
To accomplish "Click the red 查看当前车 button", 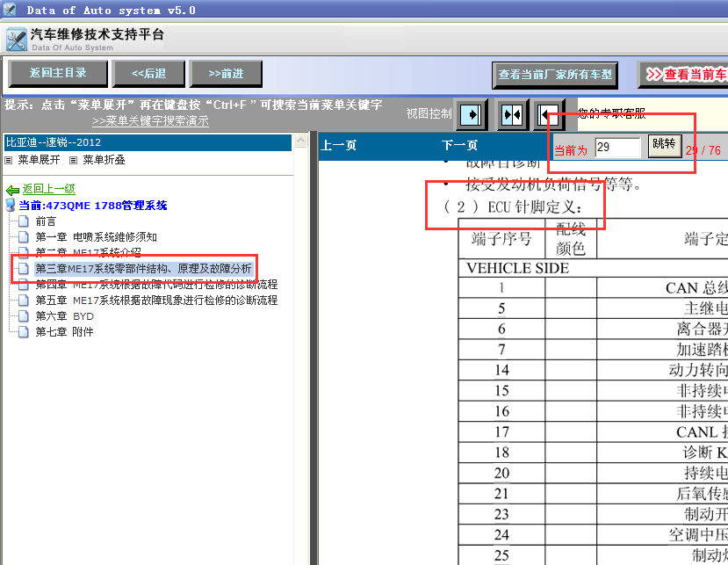I will click(x=682, y=75).
